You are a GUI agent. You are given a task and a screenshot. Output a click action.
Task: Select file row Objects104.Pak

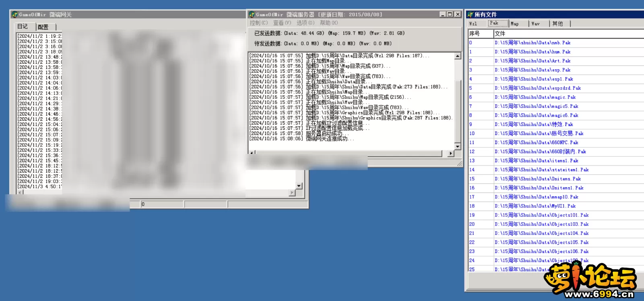(556, 233)
